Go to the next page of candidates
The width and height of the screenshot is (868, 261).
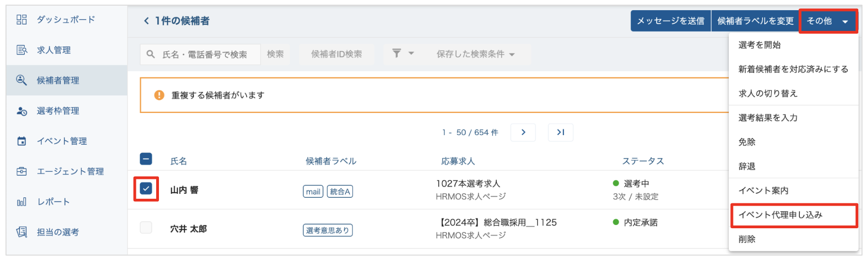[x=523, y=132]
